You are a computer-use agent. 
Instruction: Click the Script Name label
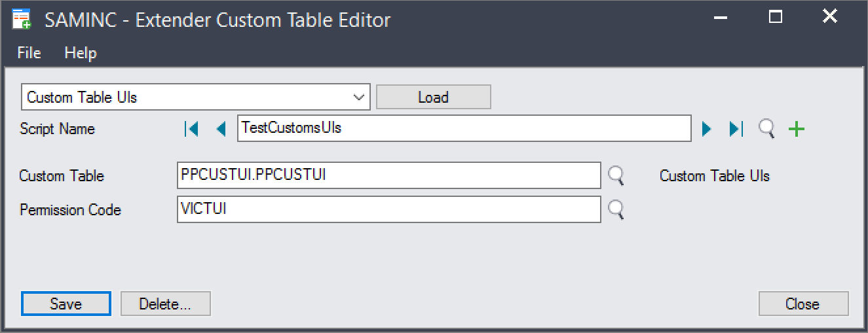click(58, 129)
